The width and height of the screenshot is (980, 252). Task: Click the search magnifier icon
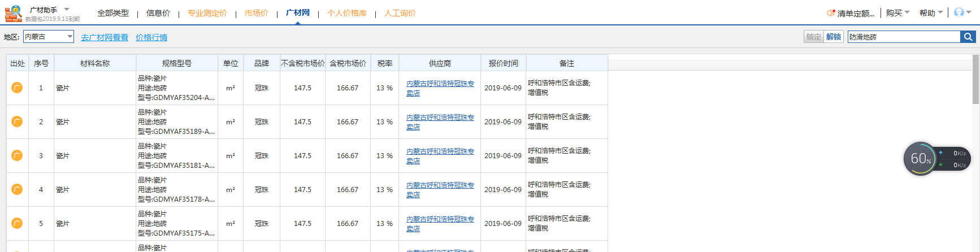click(x=968, y=37)
